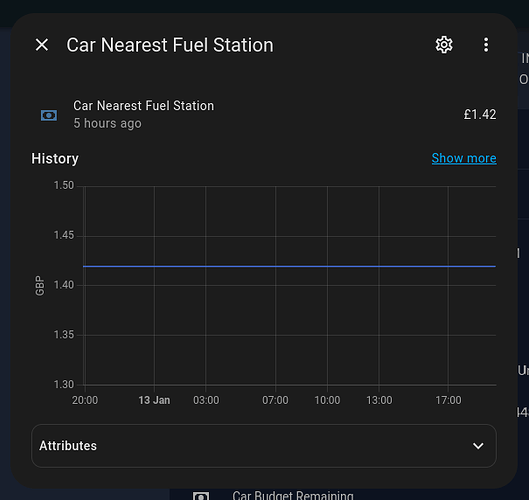Select the £1.42 state value
This screenshot has width=529, height=500.
pos(480,115)
